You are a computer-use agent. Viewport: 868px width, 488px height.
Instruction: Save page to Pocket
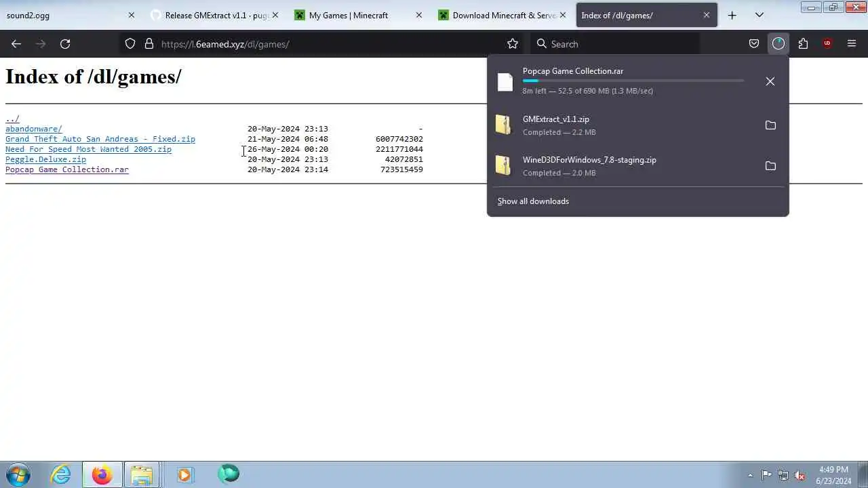click(754, 44)
